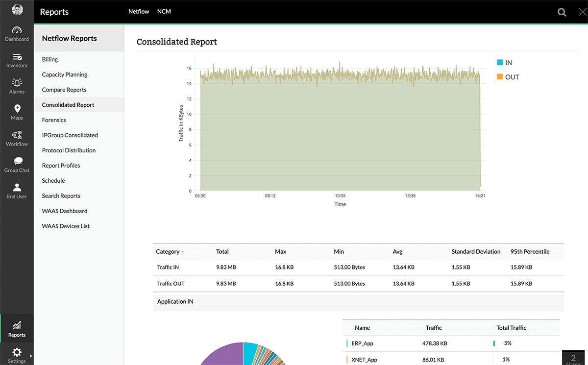Click the ERP_App 5% progress bar
Screen dimensions: 588x365
tap(494, 343)
